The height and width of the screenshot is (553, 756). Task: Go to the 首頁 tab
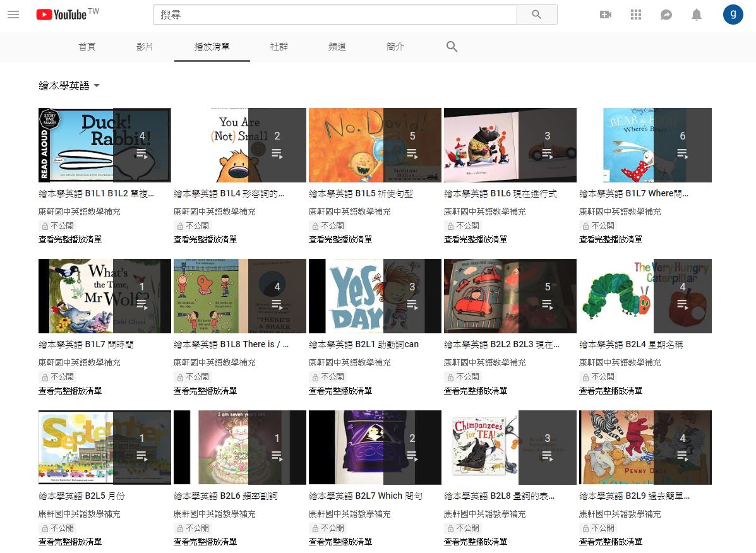(x=87, y=47)
